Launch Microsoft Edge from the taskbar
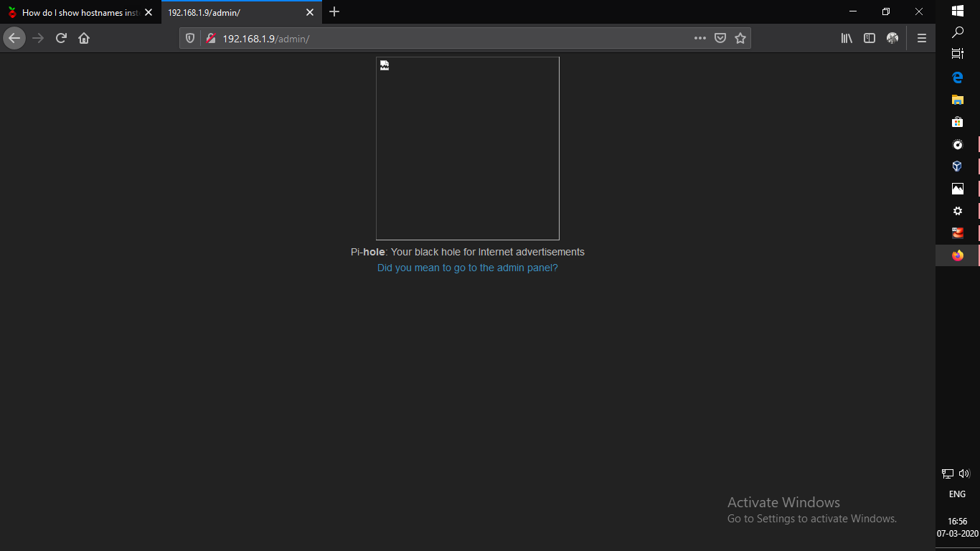The height and width of the screenshot is (551, 980). click(957, 77)
